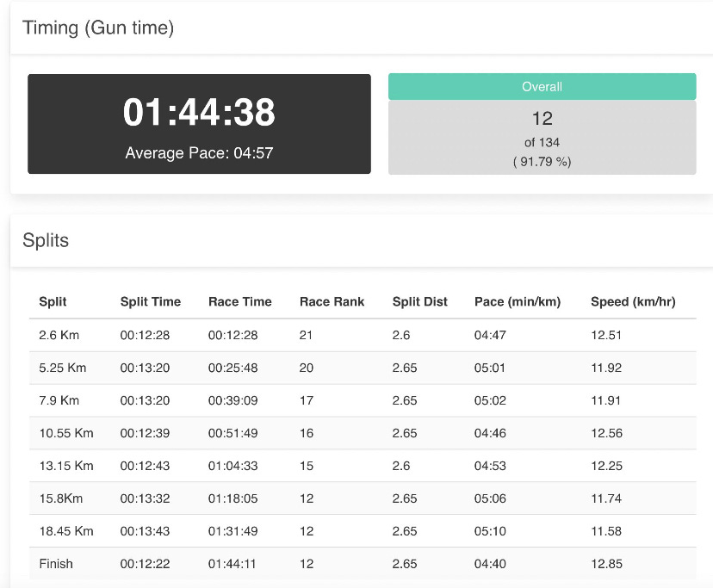This screenshot has width=713, height=588.
Task: Click race rank 20 cell
Action: point(307,368)
